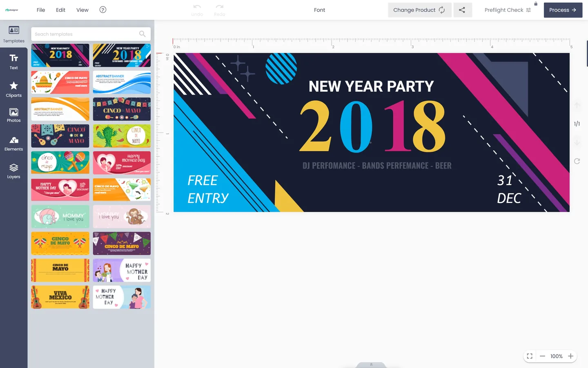Select the striped blue circle on canvas
The width and height of the screenshot is (588, 368).
(281, 68)
